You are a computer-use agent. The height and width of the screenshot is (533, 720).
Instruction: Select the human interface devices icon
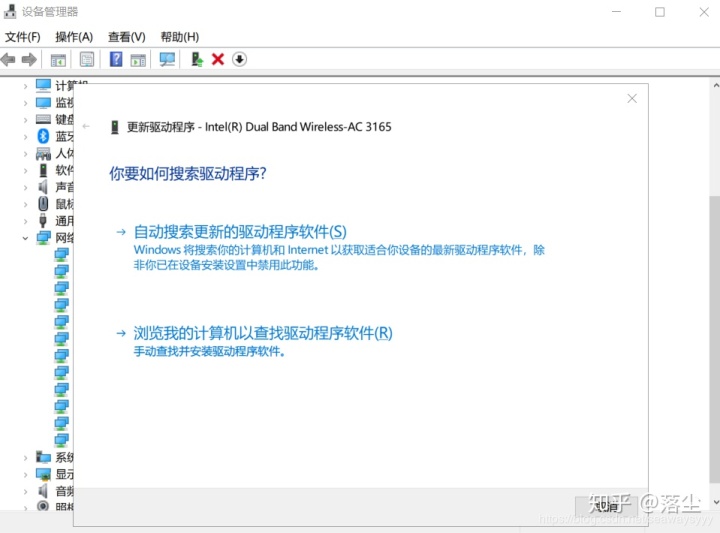(43, 153)
